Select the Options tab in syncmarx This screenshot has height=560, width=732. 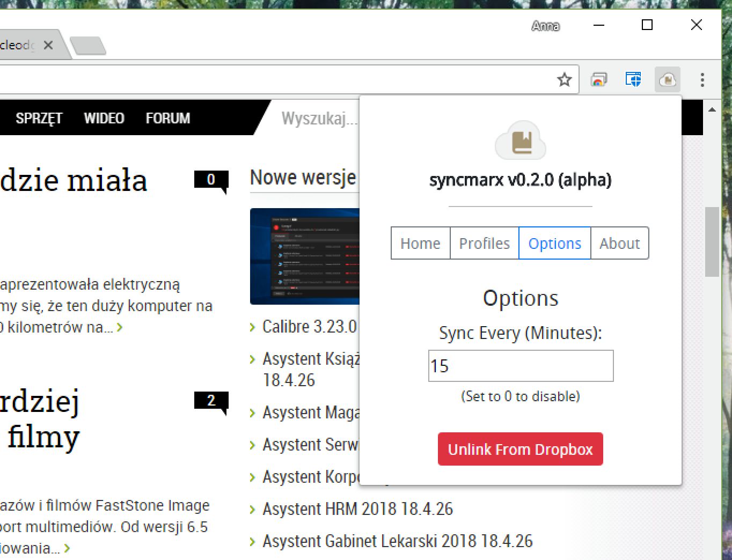554,243
